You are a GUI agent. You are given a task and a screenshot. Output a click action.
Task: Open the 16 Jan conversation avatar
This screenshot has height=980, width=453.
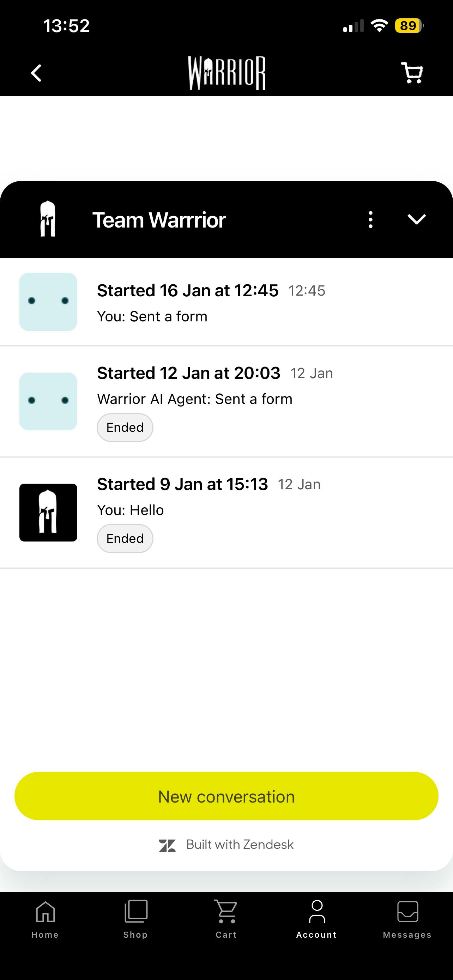click(x=48, y=302)
